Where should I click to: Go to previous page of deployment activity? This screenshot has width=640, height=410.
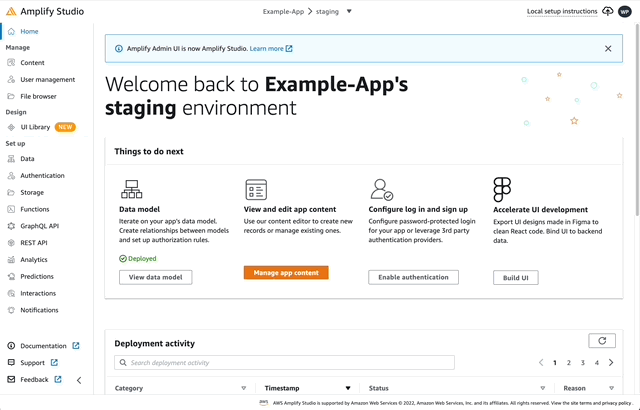[541, 363]
